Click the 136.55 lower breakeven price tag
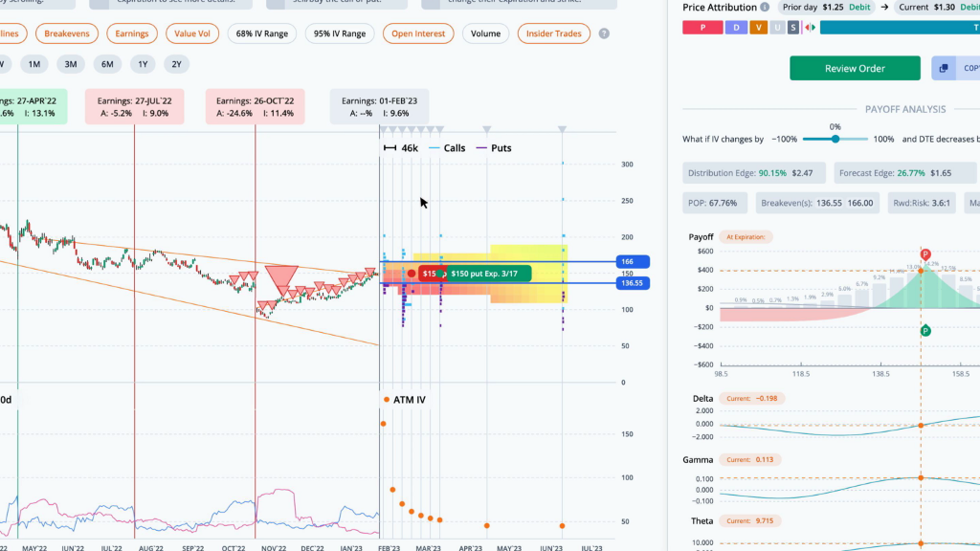Viewport: 980px width, 551px height. point(633,283)
